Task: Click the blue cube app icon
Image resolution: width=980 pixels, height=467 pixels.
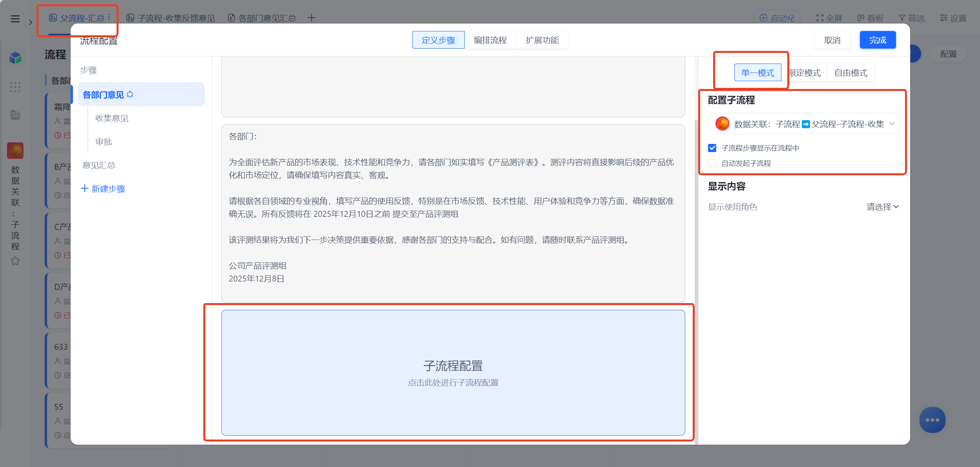Action: coord(15,58)
